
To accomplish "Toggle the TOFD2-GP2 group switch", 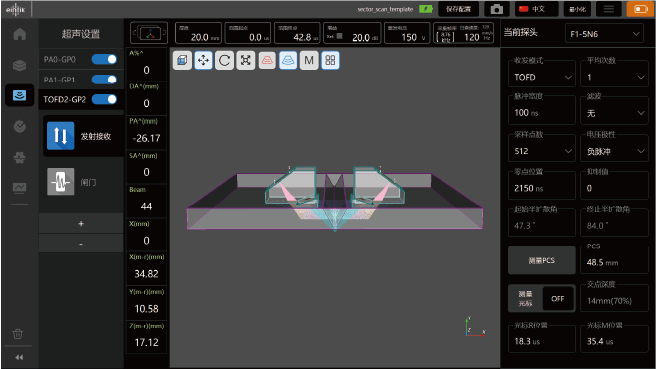I will click(104, 99).
